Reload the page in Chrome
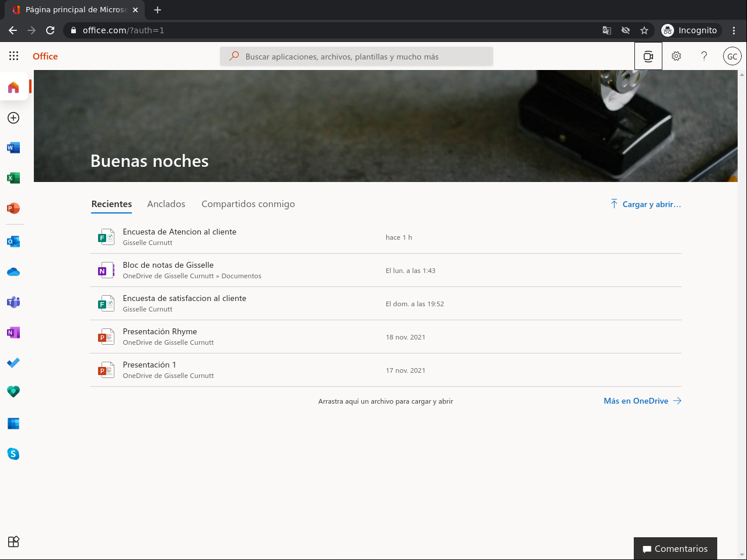Screen dimensions: 747x560 [x=50, y=30]
